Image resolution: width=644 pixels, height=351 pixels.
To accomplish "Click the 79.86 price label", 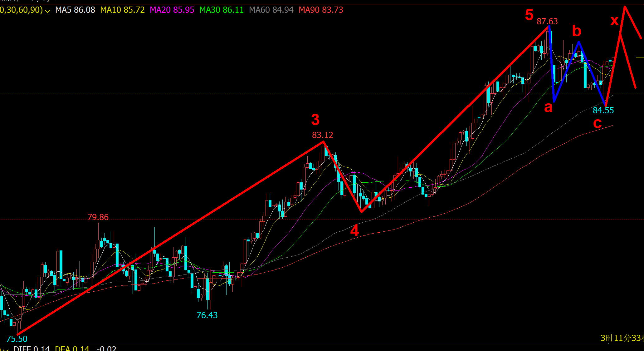I will [98, 217].
